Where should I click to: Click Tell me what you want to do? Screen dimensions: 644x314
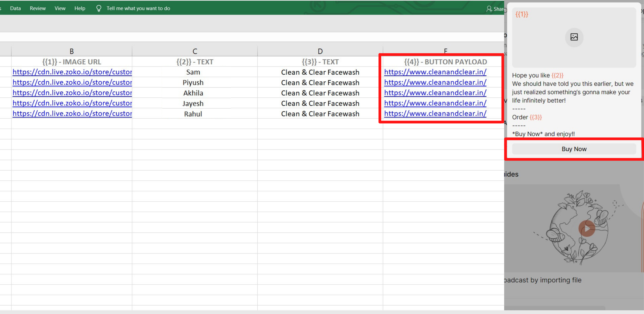pyautogui.click(x=138, y=8)
